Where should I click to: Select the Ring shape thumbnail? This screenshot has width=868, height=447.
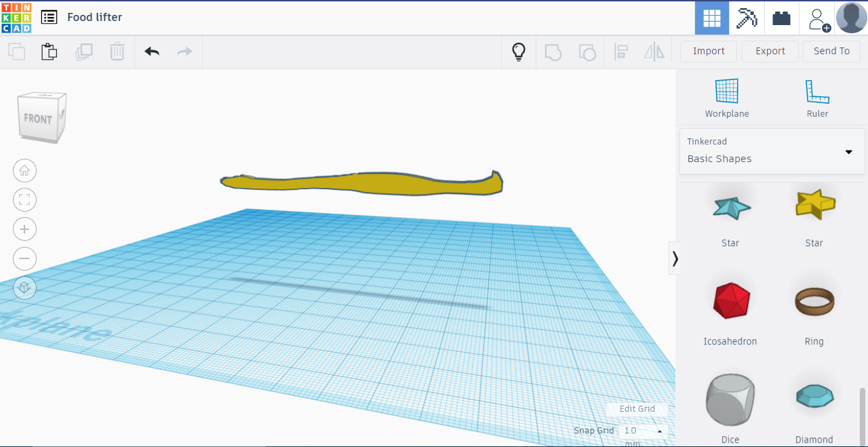(x=814, y=300)
